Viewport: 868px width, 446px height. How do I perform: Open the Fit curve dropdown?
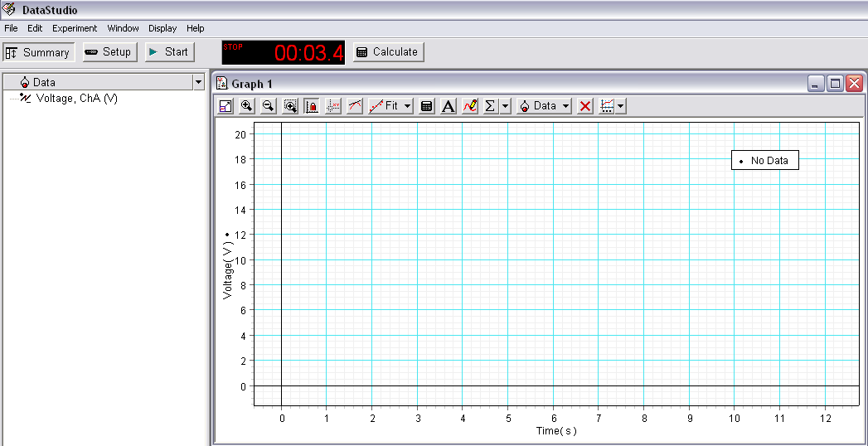click(390, 105)
